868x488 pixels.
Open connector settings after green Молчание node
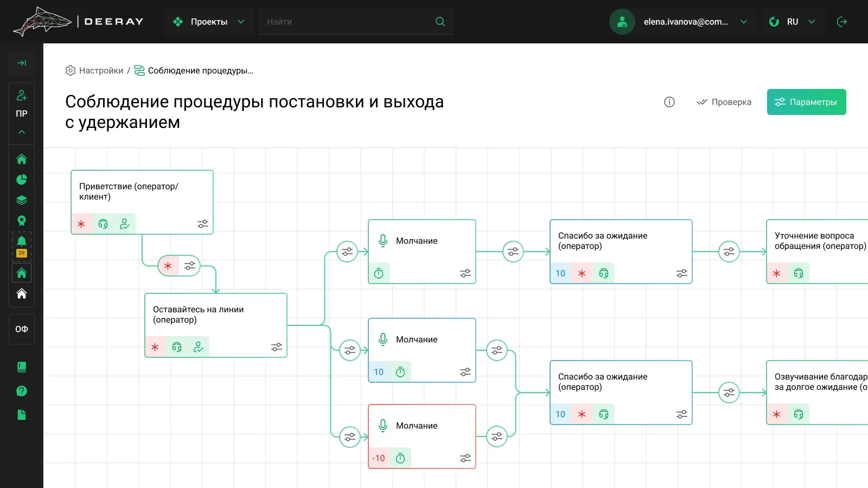point(513,252)
